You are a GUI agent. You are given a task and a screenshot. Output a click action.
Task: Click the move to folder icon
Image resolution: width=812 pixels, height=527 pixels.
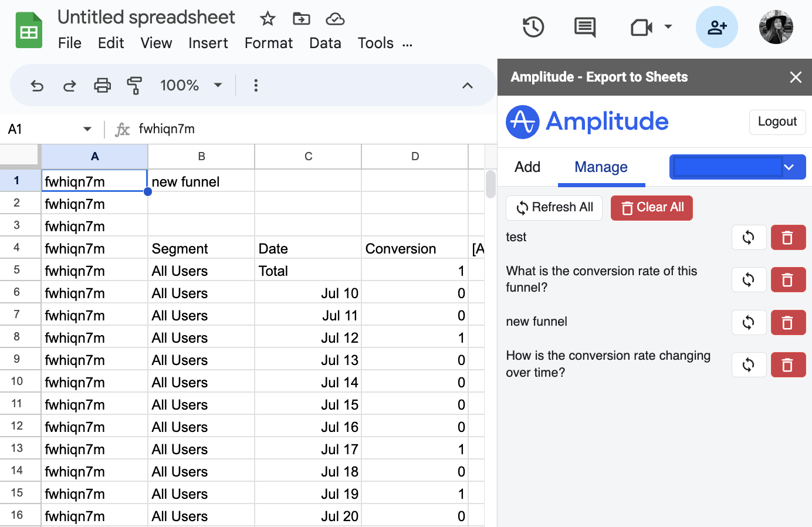(x=301, y=19)
